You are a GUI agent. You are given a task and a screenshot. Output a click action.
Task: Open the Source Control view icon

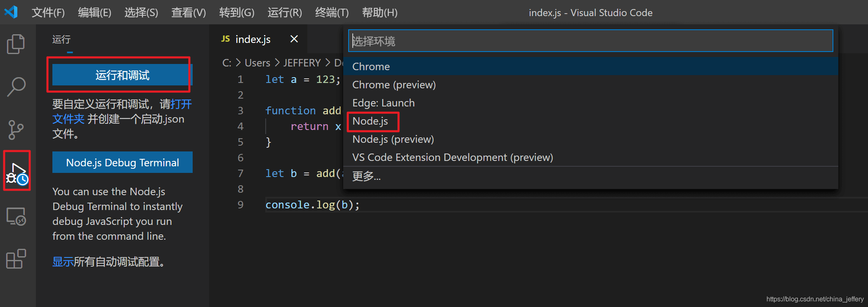pyautogui.click(x=16, y=130)
